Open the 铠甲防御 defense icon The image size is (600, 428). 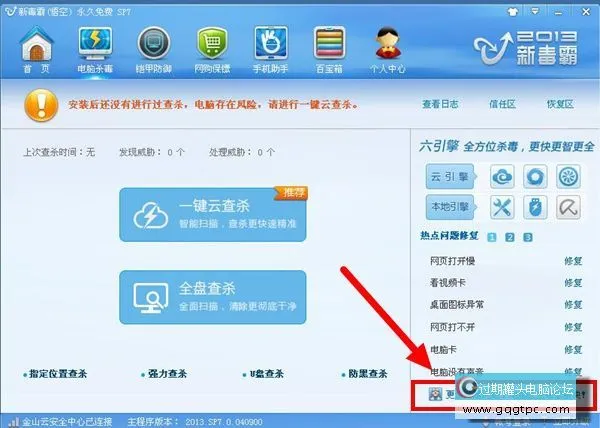153,49
